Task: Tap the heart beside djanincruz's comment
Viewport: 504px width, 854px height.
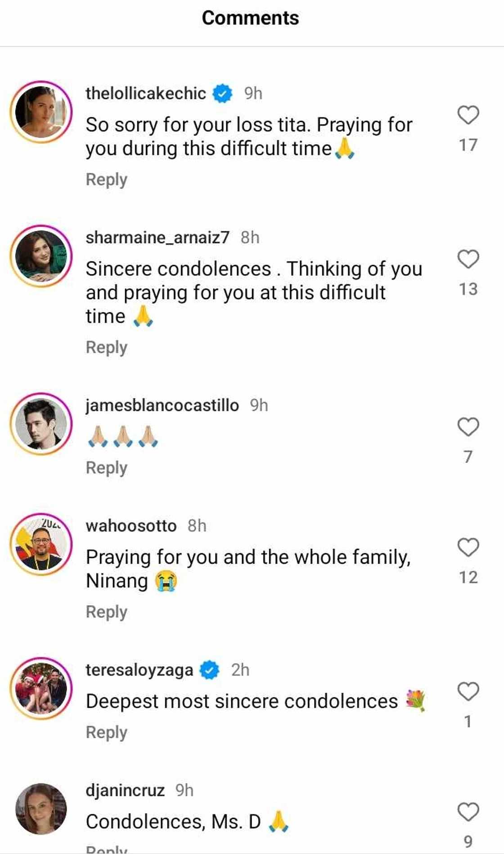Action: pyautogui.click(x=468, y=812)
